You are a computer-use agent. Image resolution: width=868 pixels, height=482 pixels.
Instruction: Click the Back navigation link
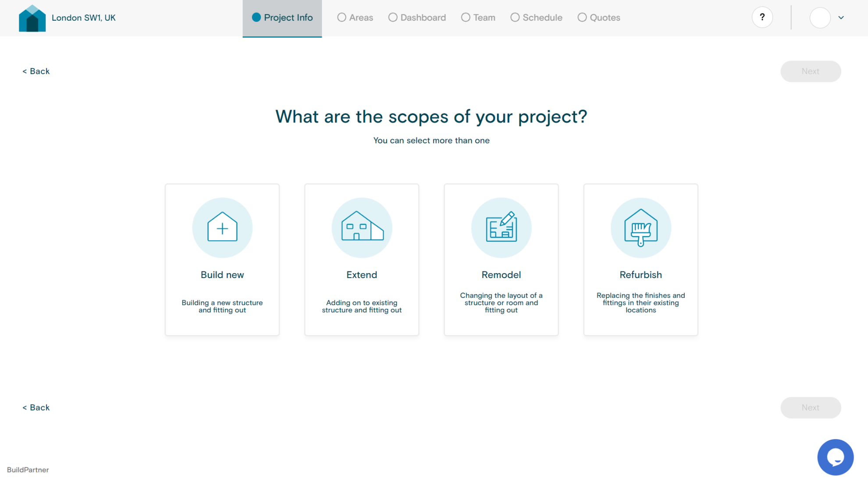pyautogui.click(x=36, y=71)
